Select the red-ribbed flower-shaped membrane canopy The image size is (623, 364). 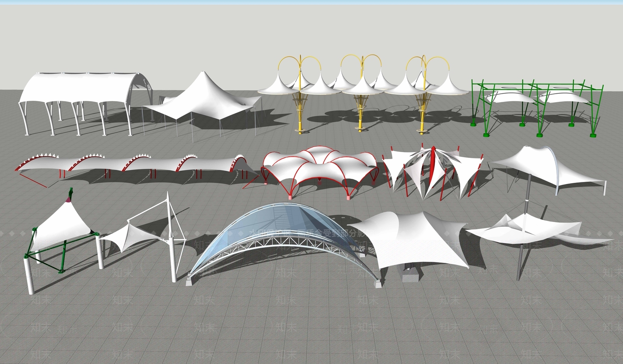pyautogui.click(x=319, y=163)
